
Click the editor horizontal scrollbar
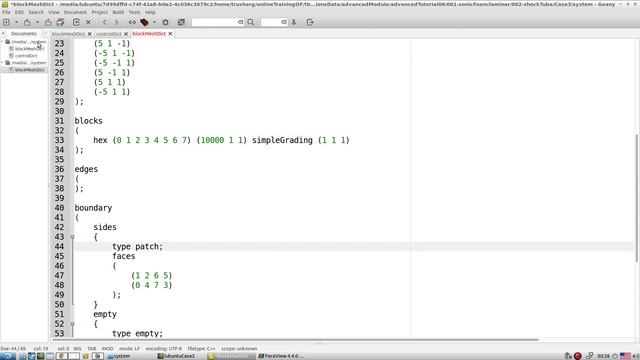click(295, 340)
